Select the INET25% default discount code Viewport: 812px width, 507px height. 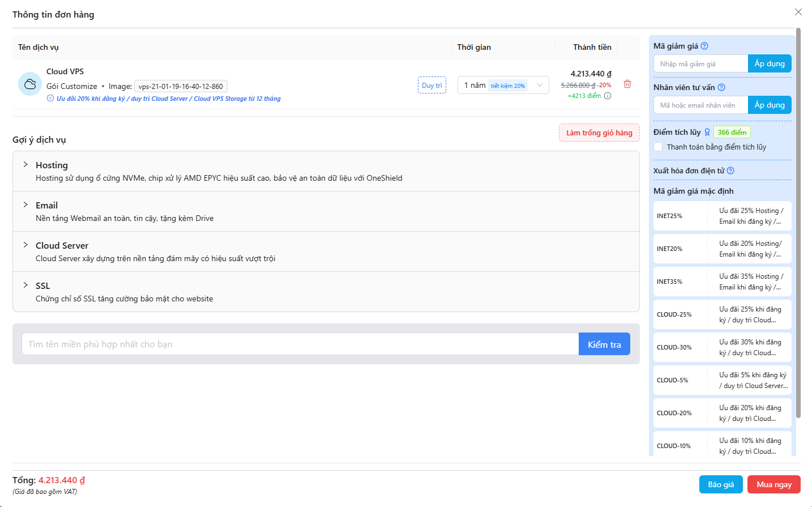point(723,216)
